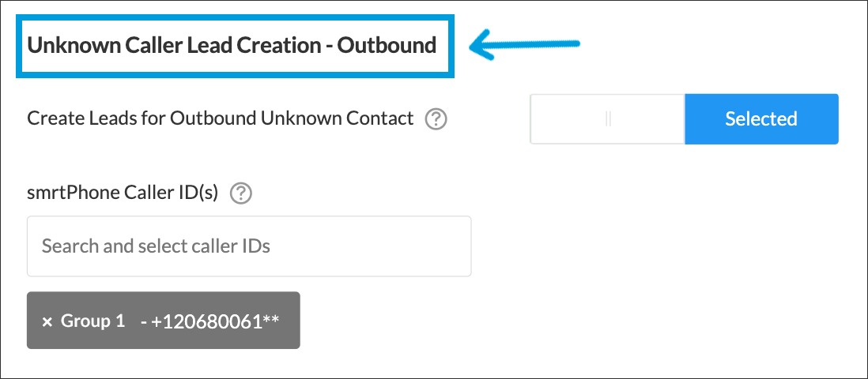Click the word "smrtPhone" in the caller ID label
The width and height of the screenshot is (868, 379).
[64, 193]
